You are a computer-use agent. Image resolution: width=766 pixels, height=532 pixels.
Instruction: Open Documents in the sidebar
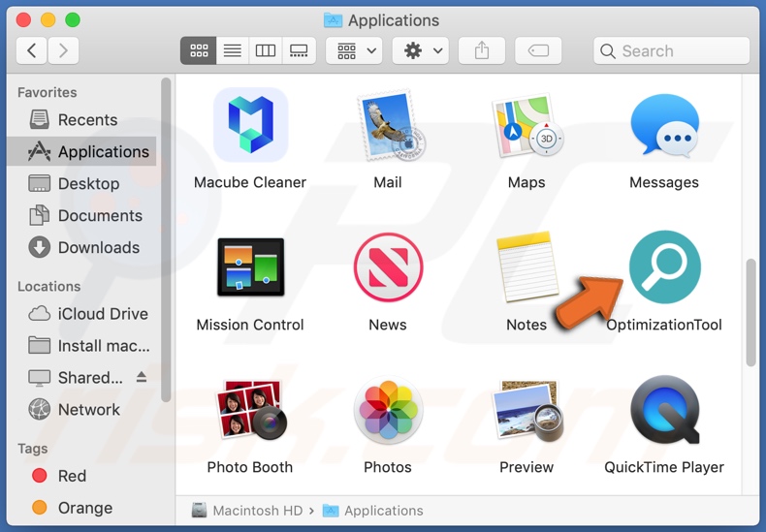pos(82,215)
